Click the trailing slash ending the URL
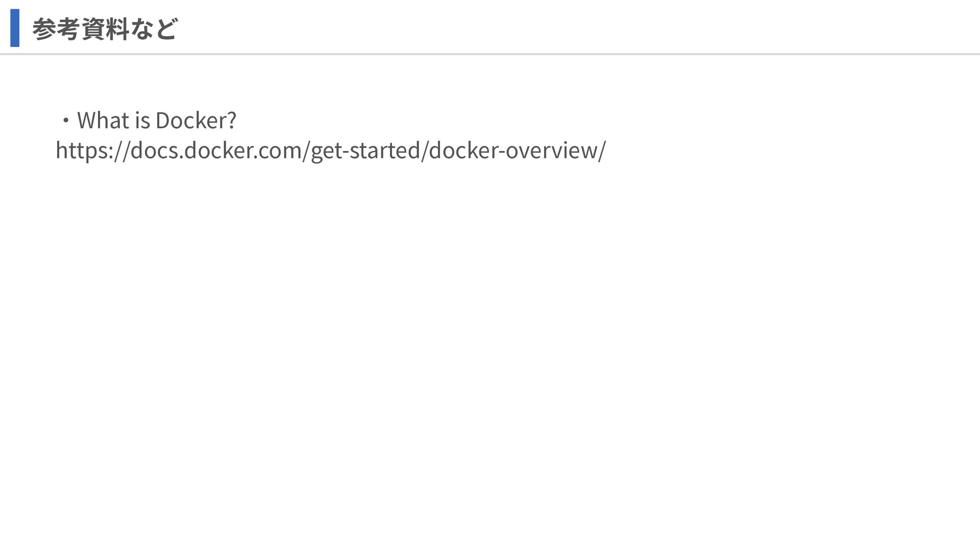980x551 pixels. click(x=602, y=151)
